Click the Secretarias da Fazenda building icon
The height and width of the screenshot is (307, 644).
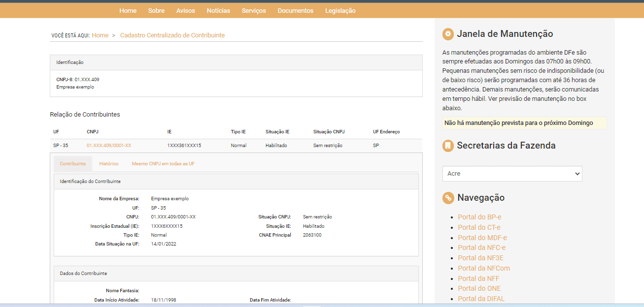pos(448,146)
